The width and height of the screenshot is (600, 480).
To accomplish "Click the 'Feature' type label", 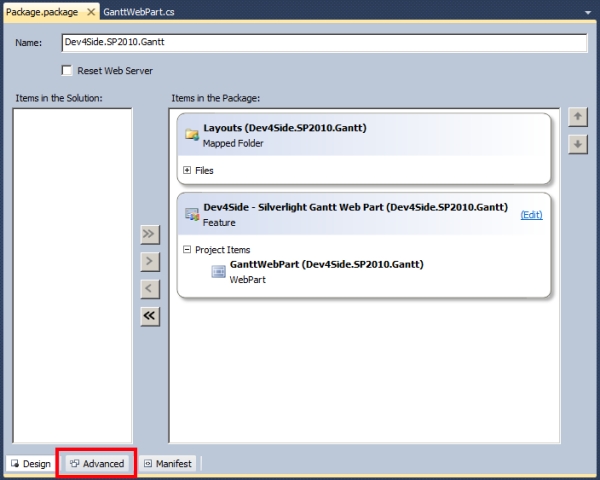I will [x=219, y=222].
